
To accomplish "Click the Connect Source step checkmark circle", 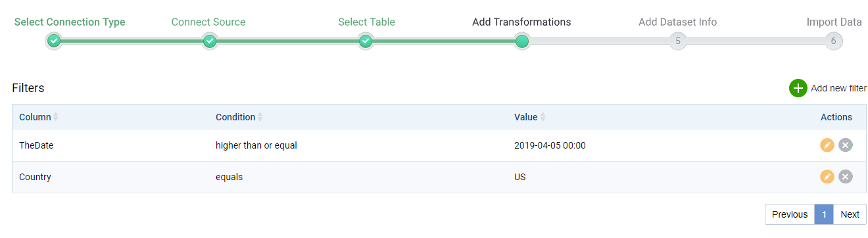I will [x=210, y=41].
